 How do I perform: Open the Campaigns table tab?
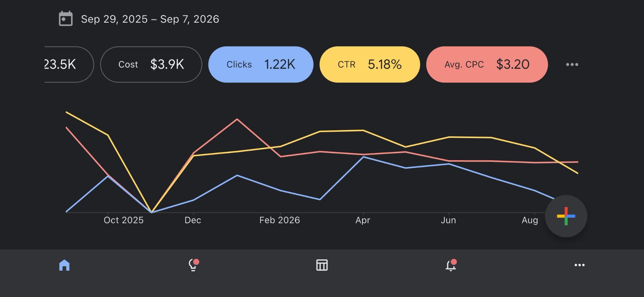[322, 265]
